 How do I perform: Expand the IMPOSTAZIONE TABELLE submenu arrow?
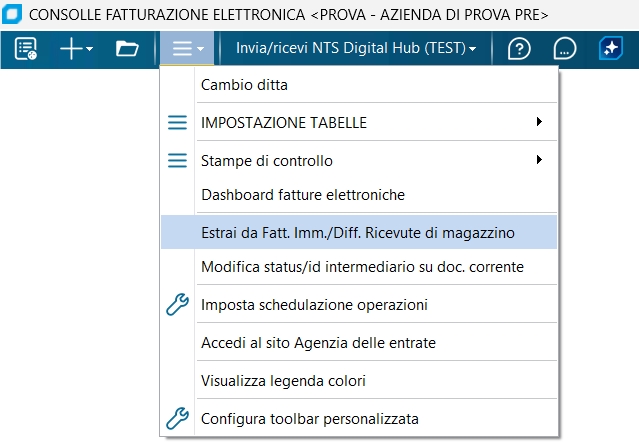pyautogui.click(x=539, y=122)
